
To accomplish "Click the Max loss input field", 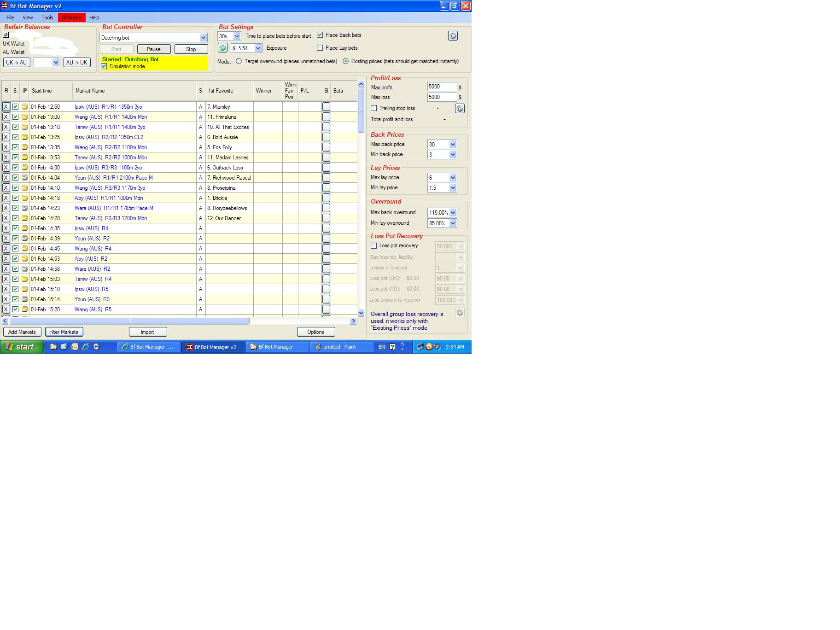I will [442, 97].
